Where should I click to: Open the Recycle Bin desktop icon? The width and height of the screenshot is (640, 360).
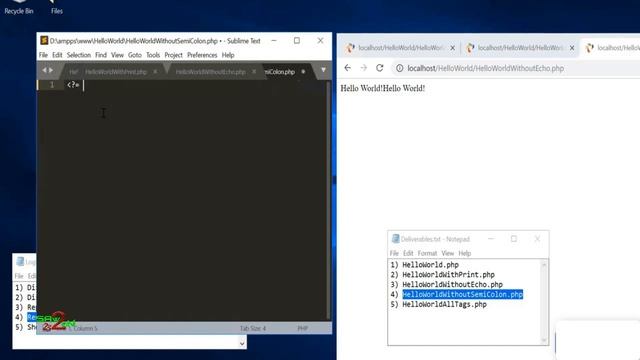[19, 7]
